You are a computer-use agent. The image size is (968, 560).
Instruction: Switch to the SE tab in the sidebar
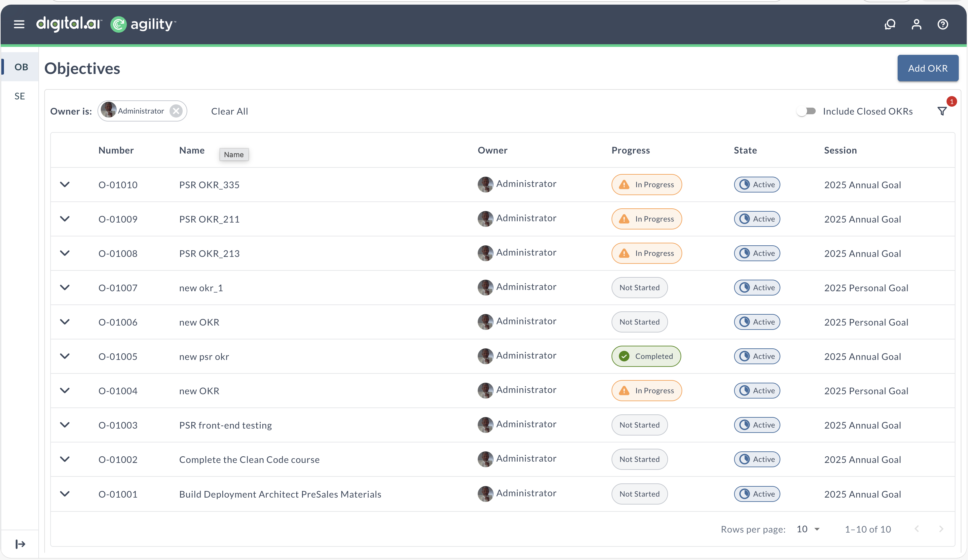click(x=19, y=96)
